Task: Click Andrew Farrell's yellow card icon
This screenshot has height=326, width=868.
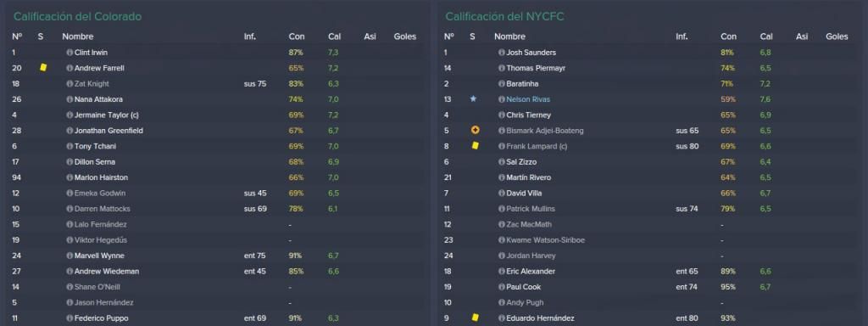Action: click(x=43, y=68)
